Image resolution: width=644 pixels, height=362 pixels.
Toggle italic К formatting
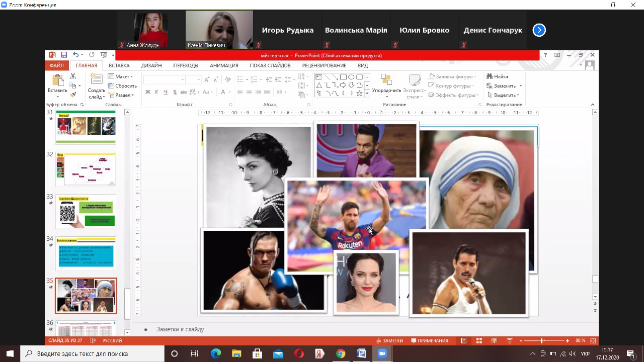[x=156, y=92]
